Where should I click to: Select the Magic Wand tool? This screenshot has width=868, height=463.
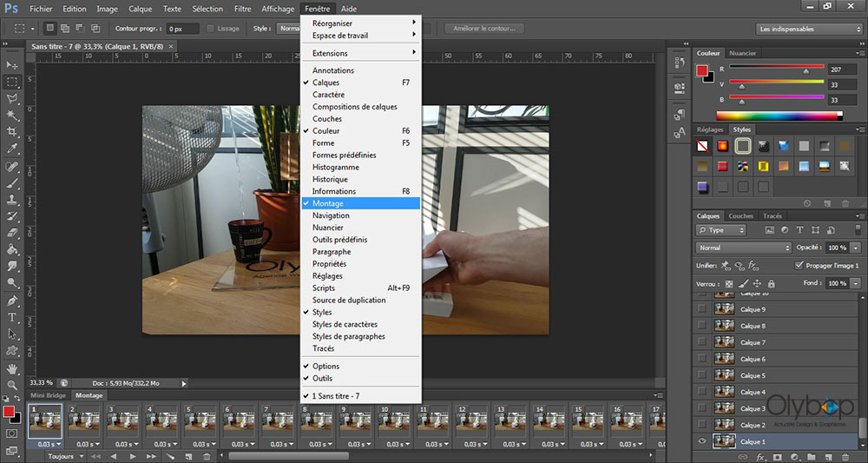(11, 116)
